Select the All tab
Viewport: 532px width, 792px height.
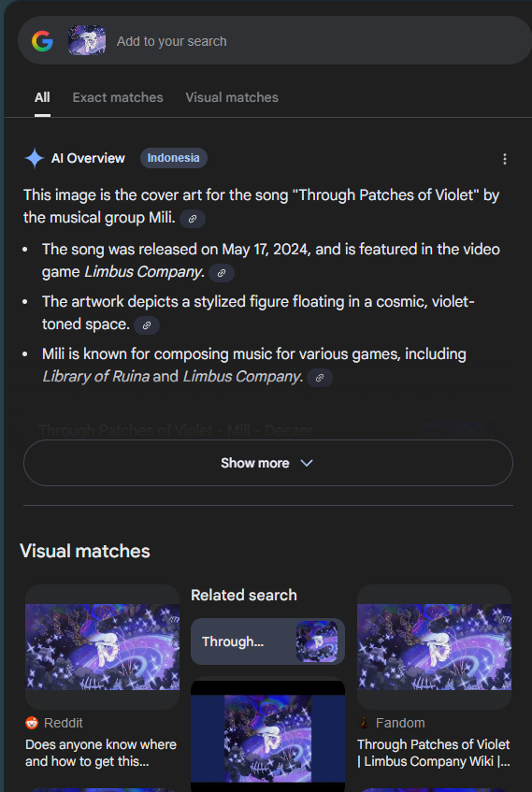[x=42, y=97]
